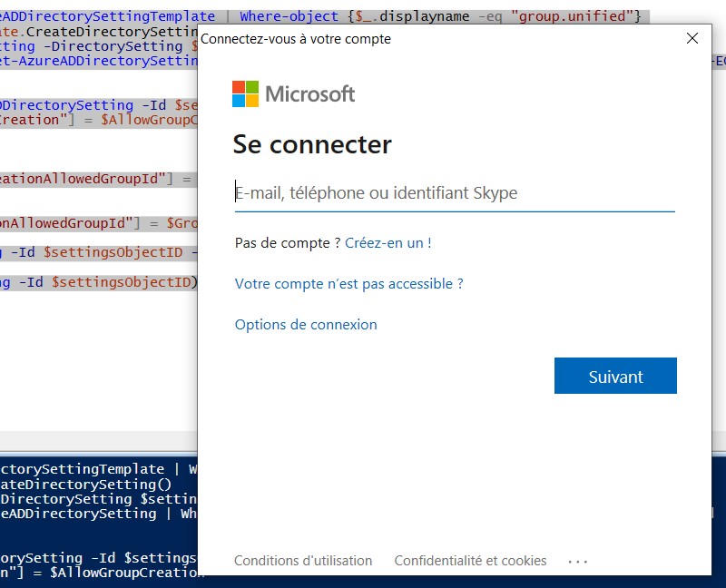This screenshot has height=588, width=726.
Task: Open the "Conditions d'utilisation" footer link
Action: [303, 561]
